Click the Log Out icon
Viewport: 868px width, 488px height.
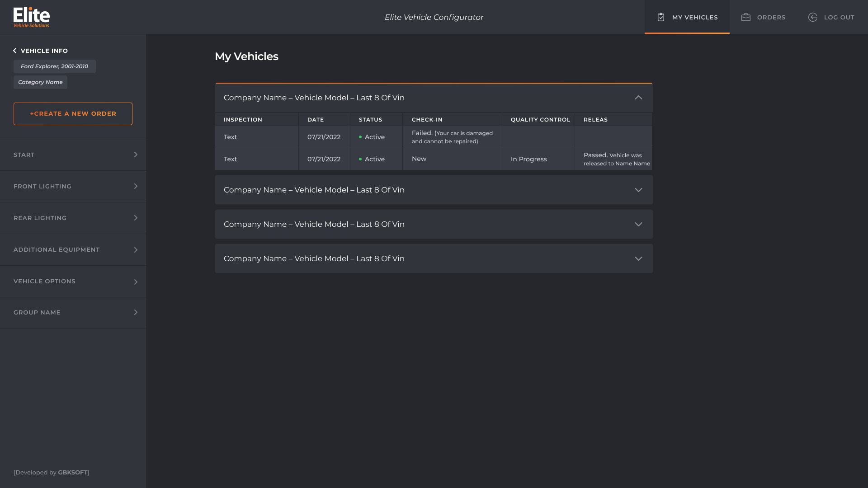click(812, 17)
